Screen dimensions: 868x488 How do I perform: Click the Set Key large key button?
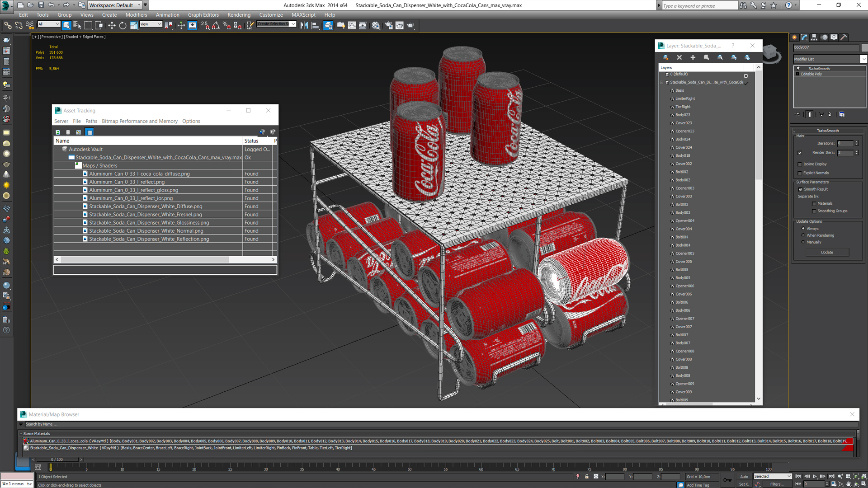click(x=727, y=480)
